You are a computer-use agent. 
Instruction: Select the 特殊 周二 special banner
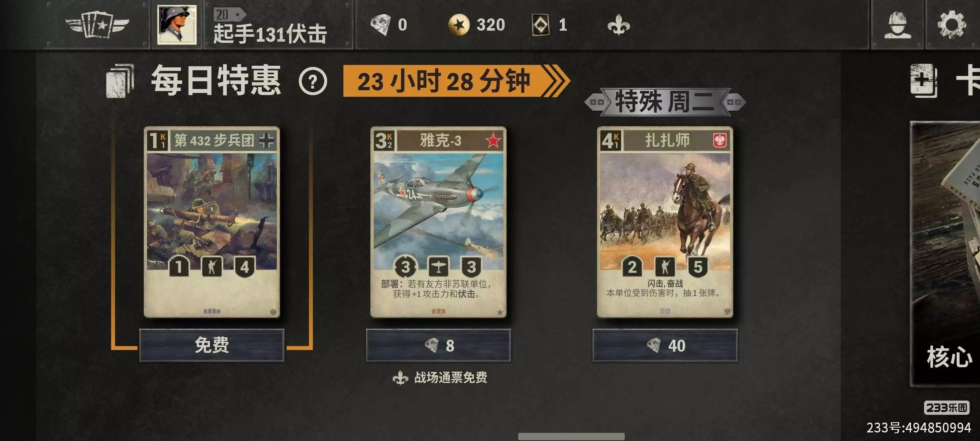[665, 102]
